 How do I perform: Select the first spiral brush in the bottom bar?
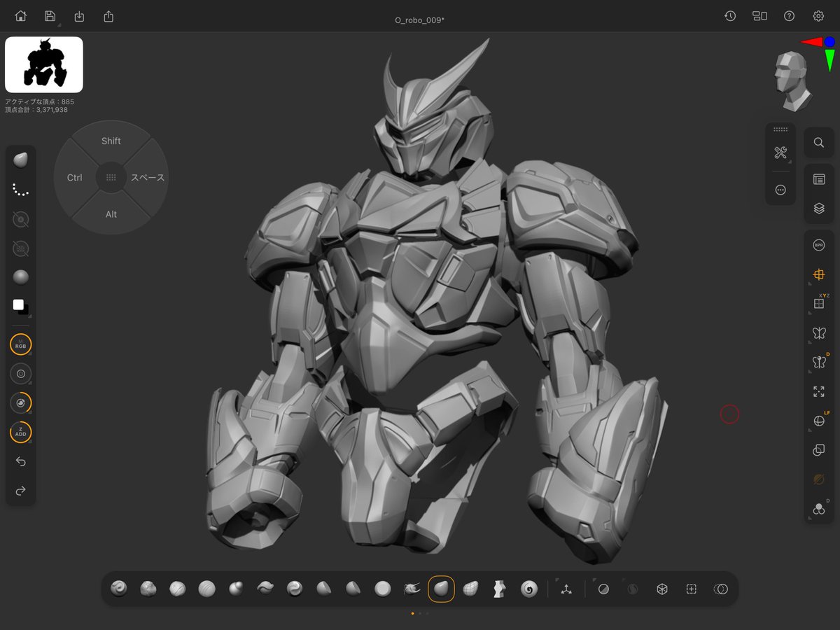(x=119, y=589)
